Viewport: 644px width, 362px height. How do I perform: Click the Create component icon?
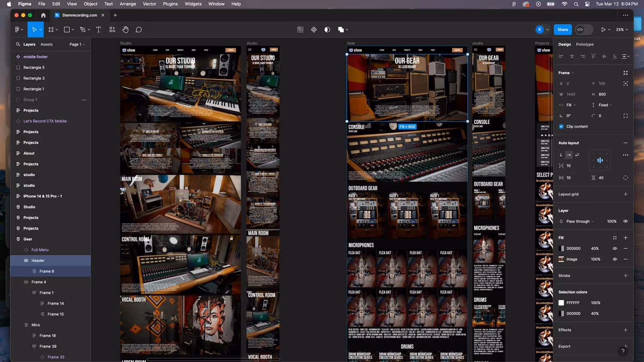click(314, 30)
